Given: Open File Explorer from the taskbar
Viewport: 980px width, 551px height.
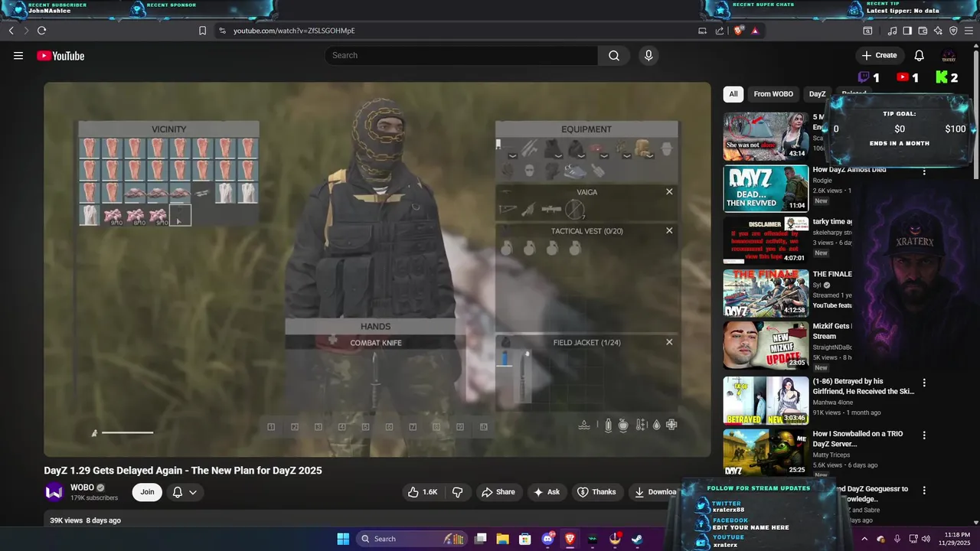Looking at the screenshot, I should click(x=503, y=539).
